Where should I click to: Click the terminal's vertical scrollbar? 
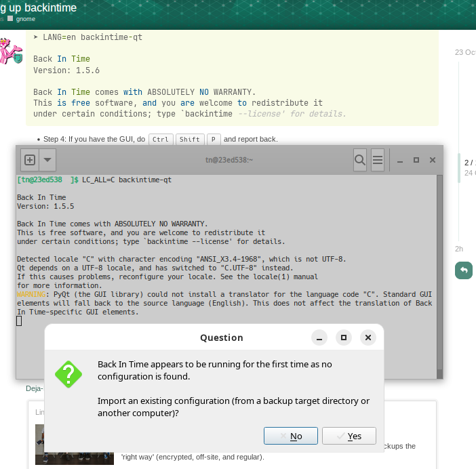tap(439, 271)
